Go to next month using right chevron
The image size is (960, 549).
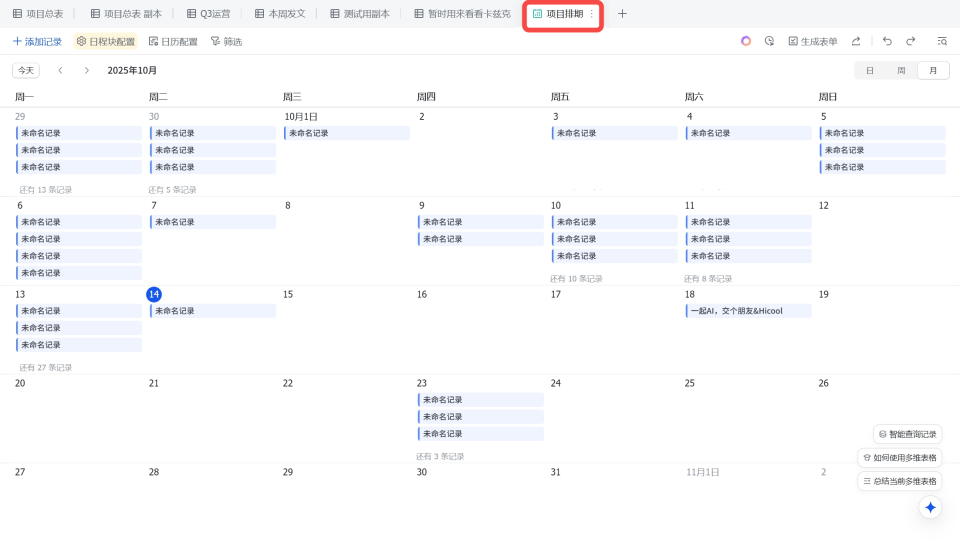pos(87,70)
